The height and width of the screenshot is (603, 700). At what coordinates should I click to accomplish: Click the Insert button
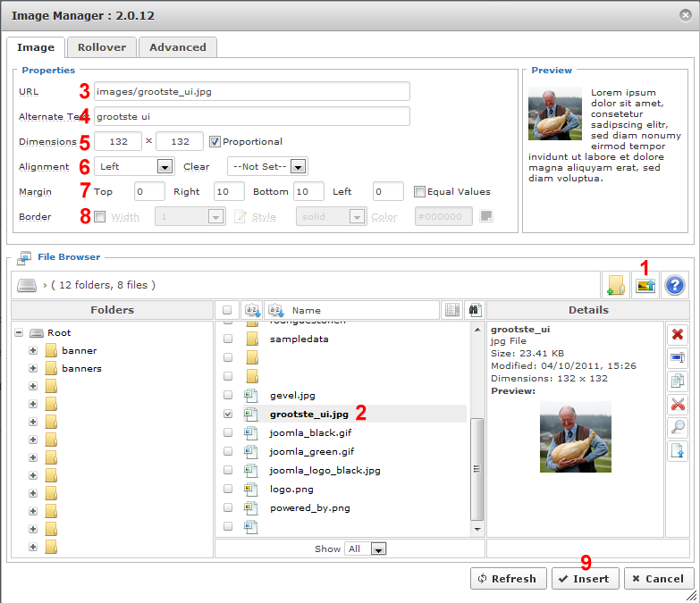(x=585, y=579)
